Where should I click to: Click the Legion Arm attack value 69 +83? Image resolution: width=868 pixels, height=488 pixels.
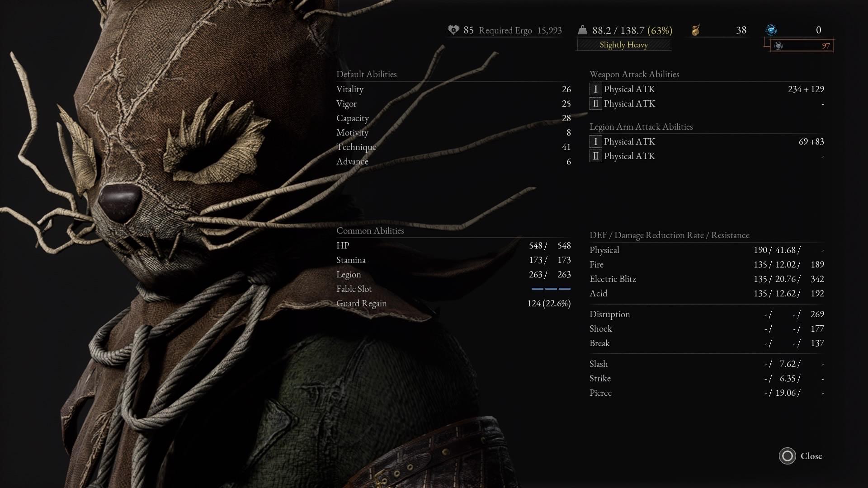click(x=811, y=141)
